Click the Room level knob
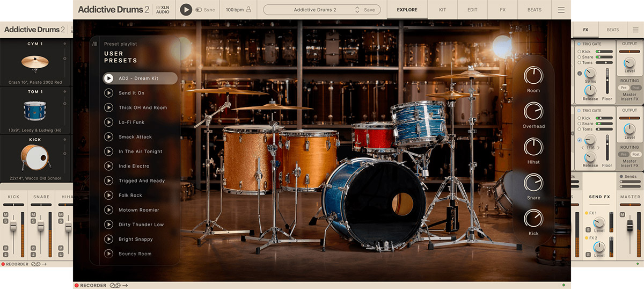 (533, 75)
